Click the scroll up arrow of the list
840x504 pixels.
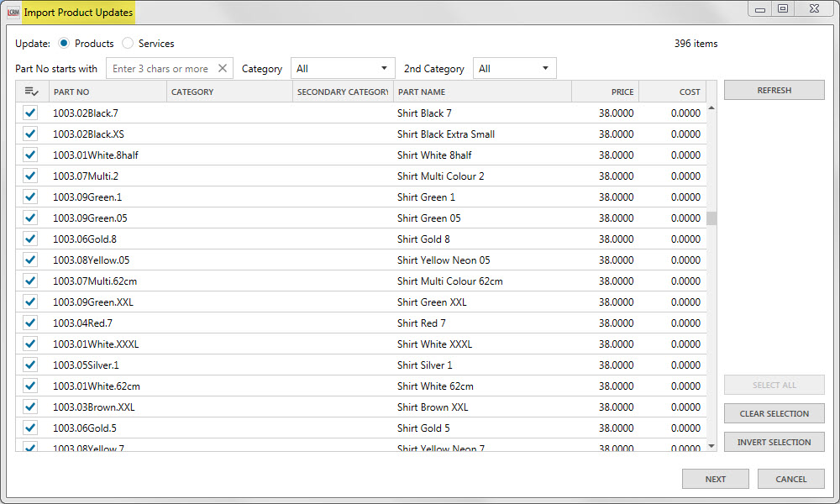point(711,108)
